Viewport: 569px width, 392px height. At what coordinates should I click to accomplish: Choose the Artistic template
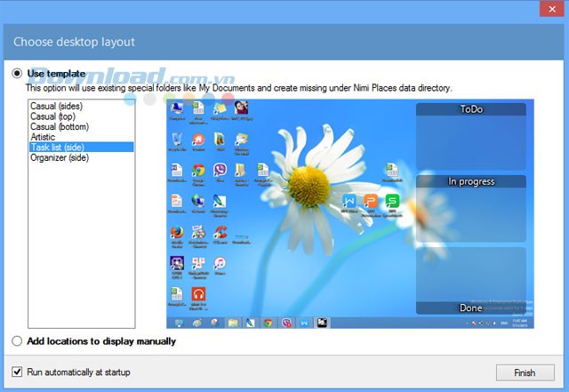tap(43, 137)
